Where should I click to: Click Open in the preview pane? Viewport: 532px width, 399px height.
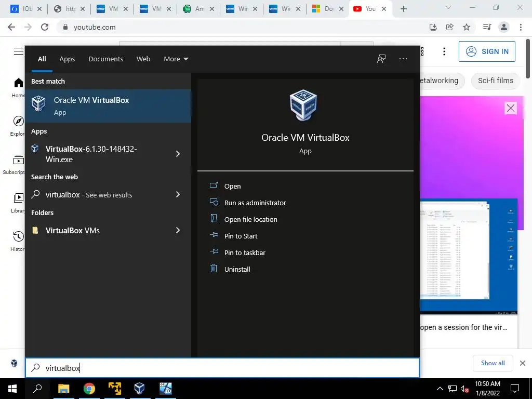coord(232,187)
